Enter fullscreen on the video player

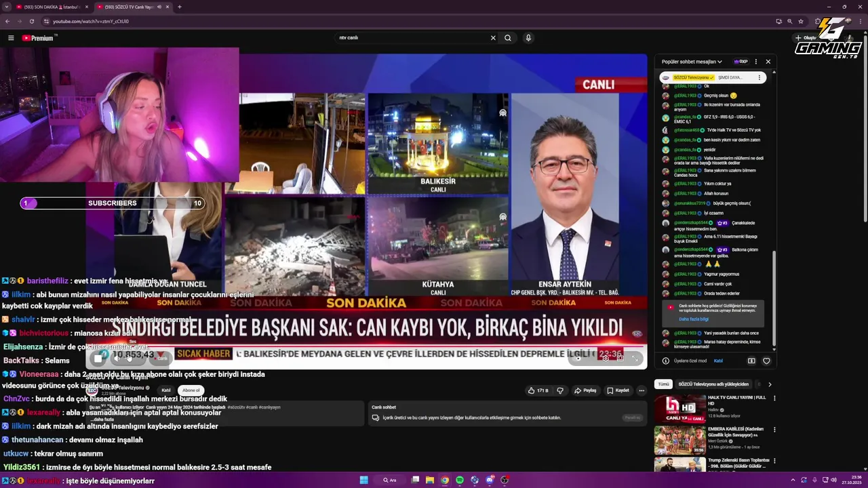pos(635,358)
